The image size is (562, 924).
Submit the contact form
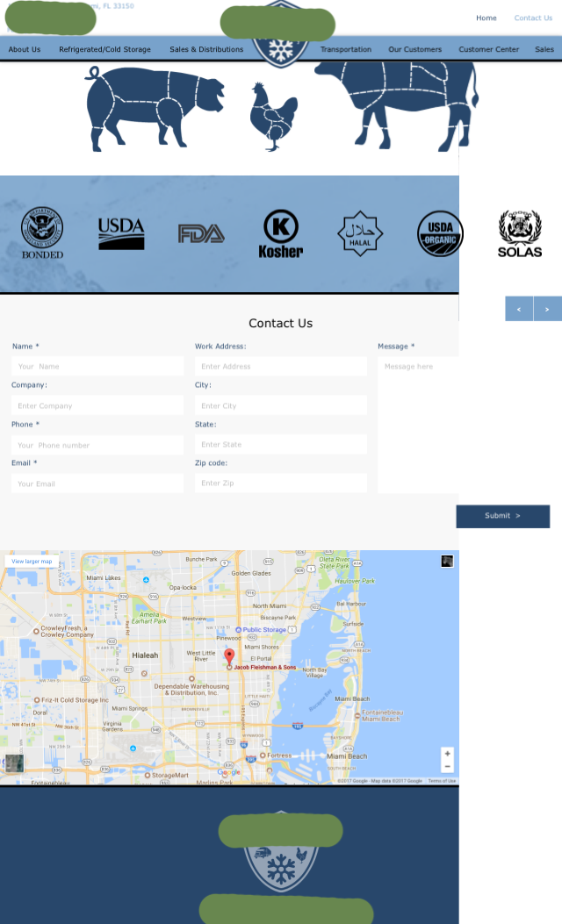tap(503, 516)
